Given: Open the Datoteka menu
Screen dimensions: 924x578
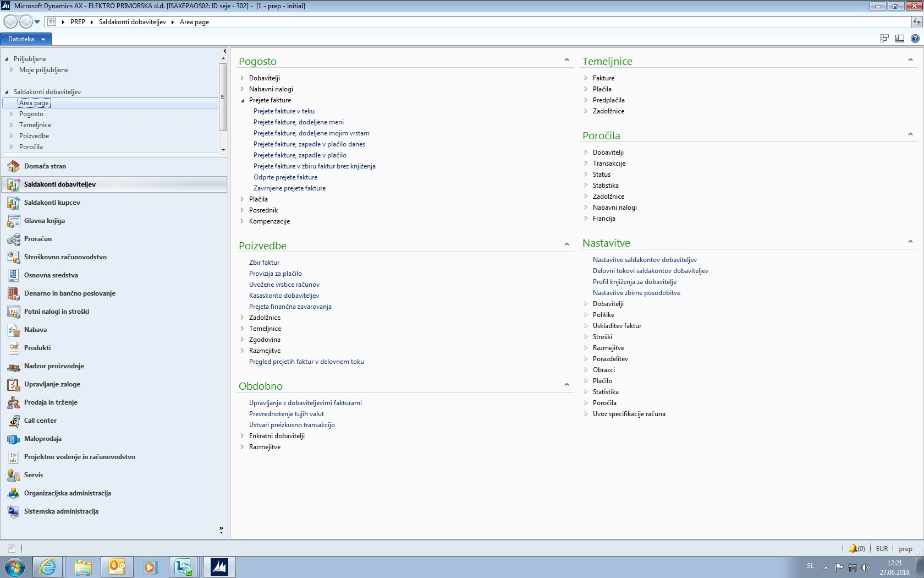Looking at the screenshot, I should point(26,39).
